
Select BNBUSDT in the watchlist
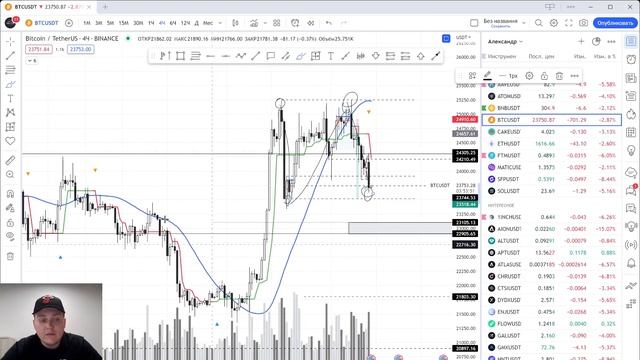coord(552,108)
